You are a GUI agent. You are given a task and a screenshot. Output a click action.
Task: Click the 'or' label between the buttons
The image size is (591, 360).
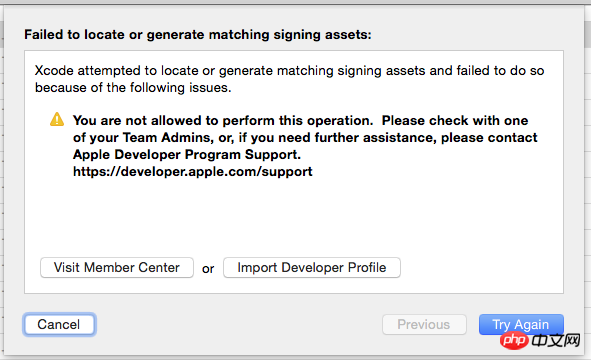pos(208,269)
